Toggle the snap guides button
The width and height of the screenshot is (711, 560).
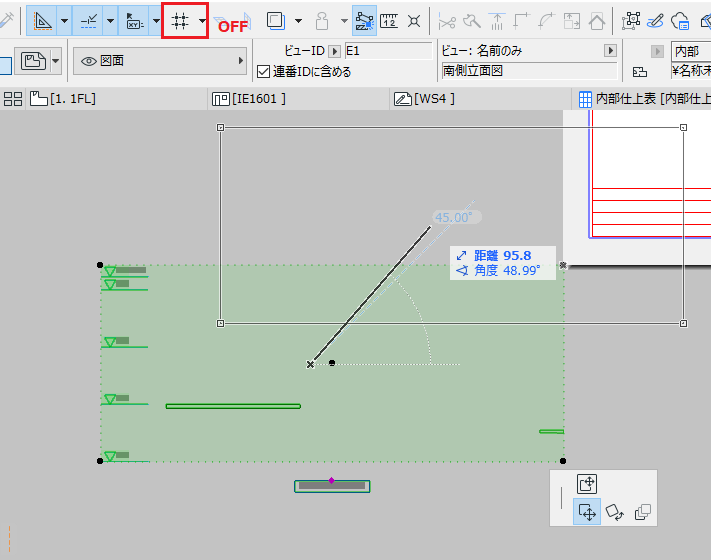pos(88,21)
